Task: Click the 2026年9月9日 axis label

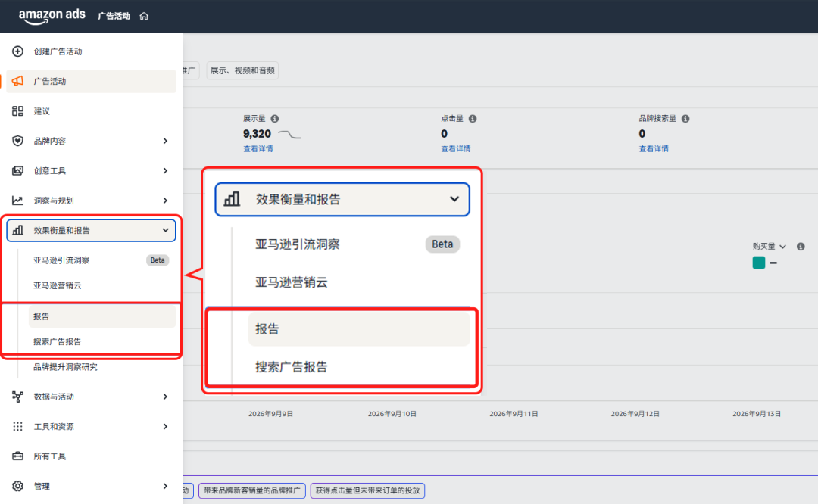Action: (270, 414)
